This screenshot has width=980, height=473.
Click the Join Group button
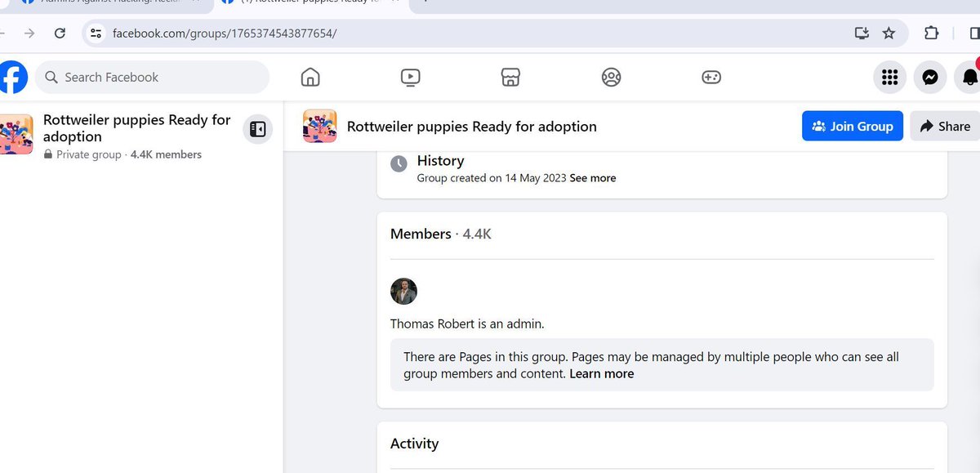(x=853, y=126)
